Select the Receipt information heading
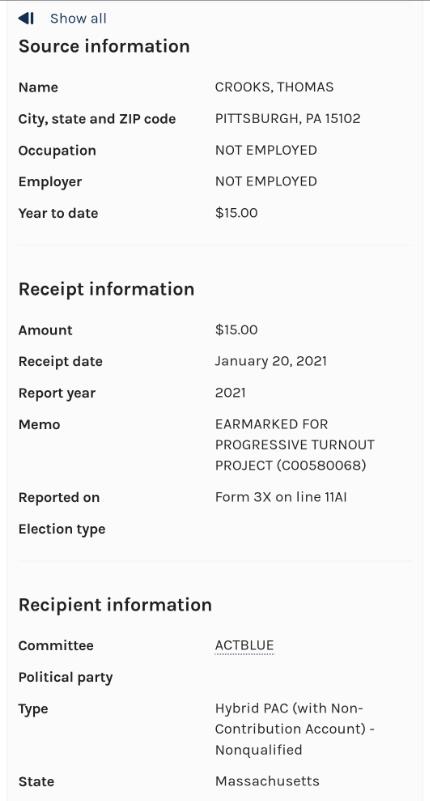The image size is (430, 801). pyautogui.click(x=106, y=289)
